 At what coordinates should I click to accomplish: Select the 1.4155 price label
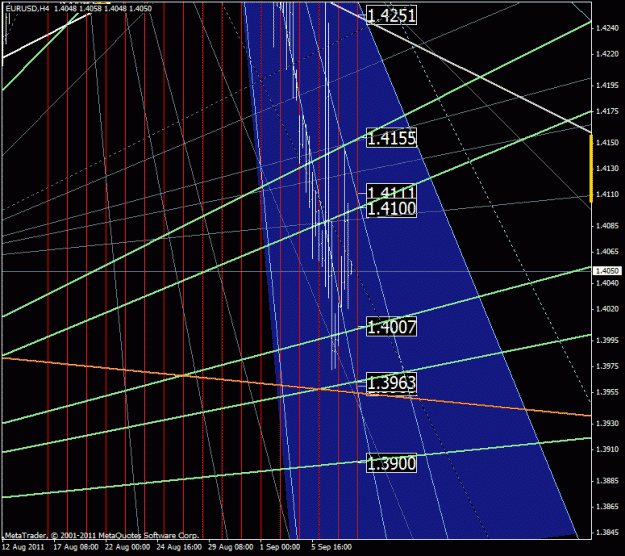coord(391,138)
